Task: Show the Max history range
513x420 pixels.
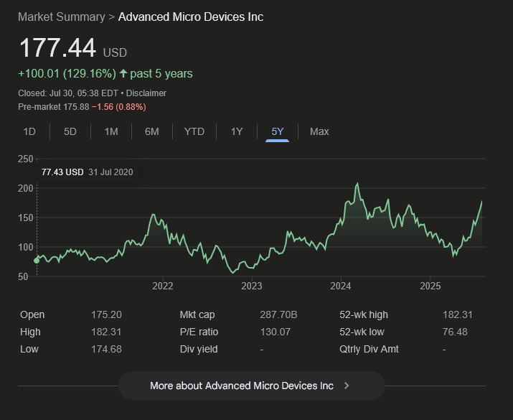Action: click(319, 131)
